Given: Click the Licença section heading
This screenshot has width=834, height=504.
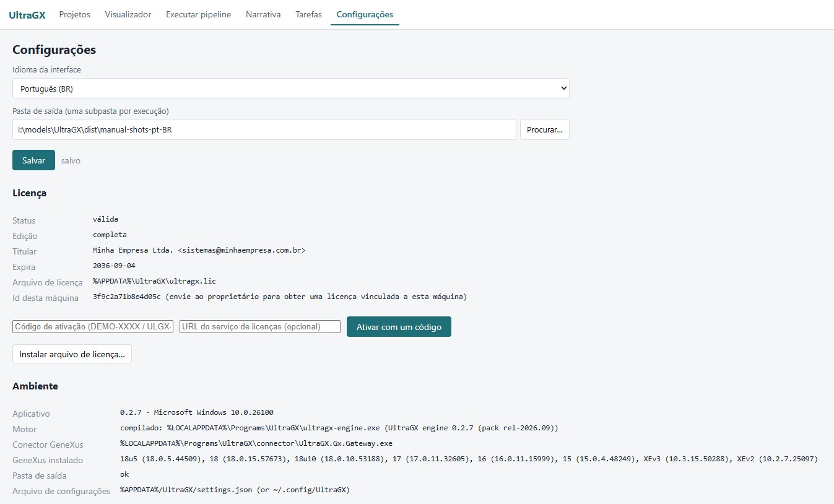Looking at the screenshot, I should pyautogui.click(x=30, y=193).
